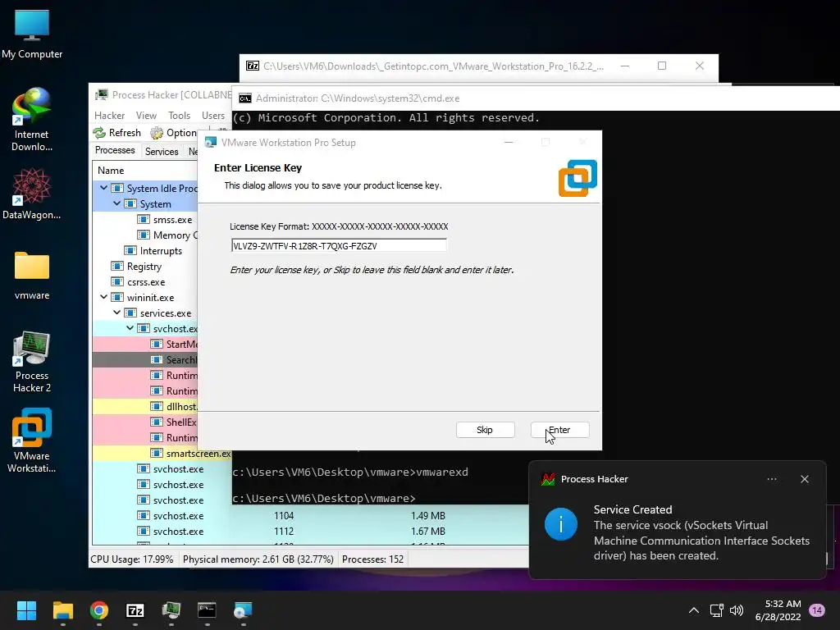Select svchost.exe row with PID 1112
This screenshot has width=840, height=630.
(311, 531)
